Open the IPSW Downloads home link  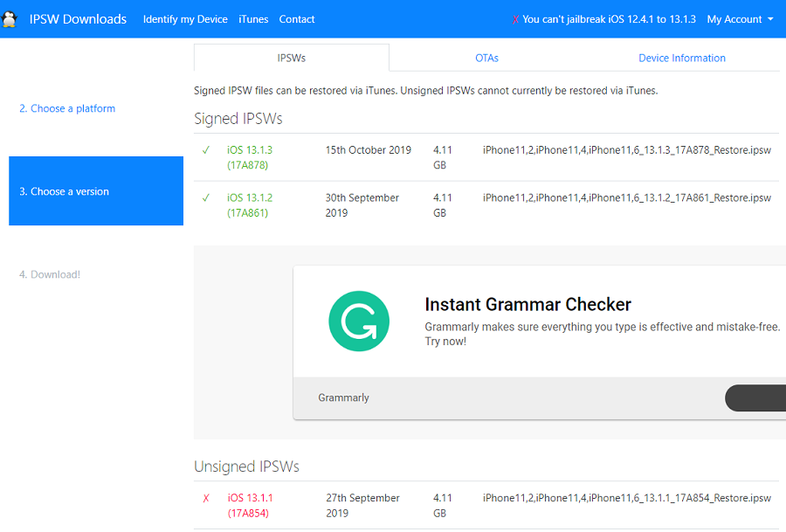tap(78, 19)
